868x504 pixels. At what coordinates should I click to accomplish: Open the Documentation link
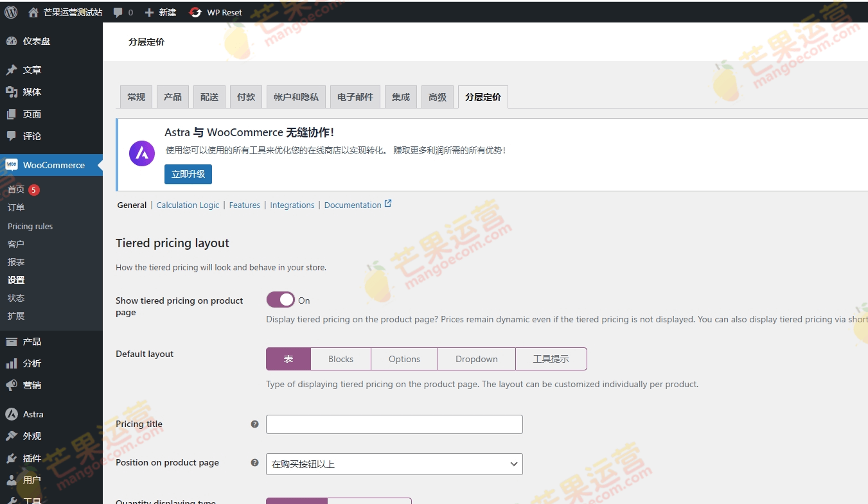pyautogui.click(x=353, y=205)
